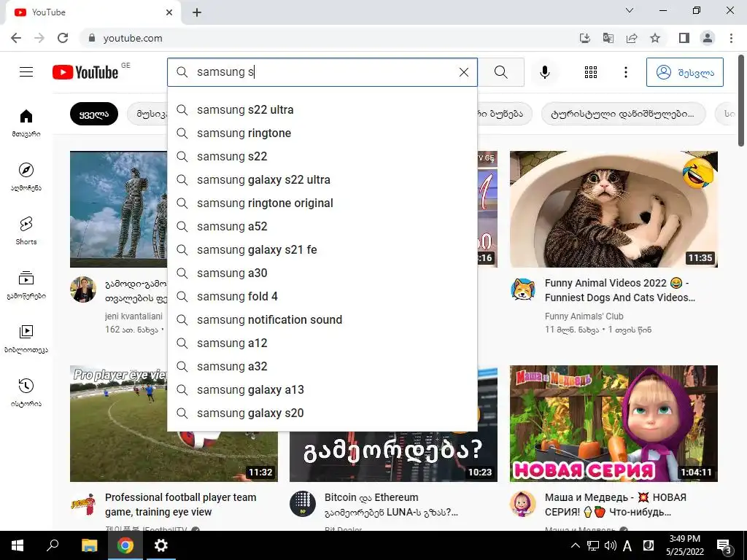Open YouTube settings three-dot menu
The width and height of the screenshot is (747, 560).
tap(625, 72)
